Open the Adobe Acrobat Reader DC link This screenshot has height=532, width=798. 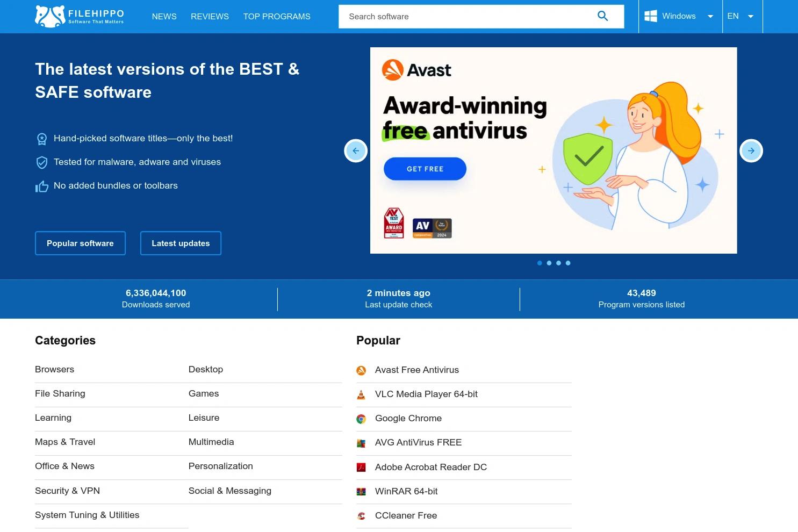click(431, 468)
